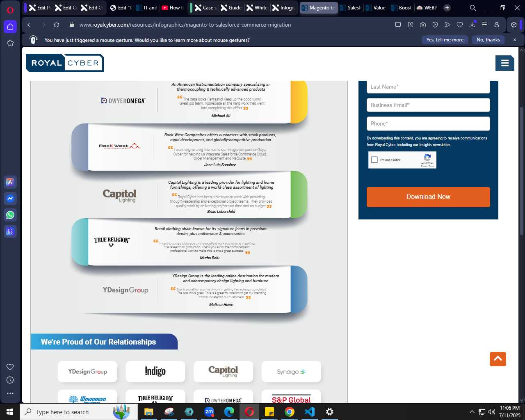Search open tabs with magnifier icon
This screenshot has width=525, height=420.
(472, 8)
